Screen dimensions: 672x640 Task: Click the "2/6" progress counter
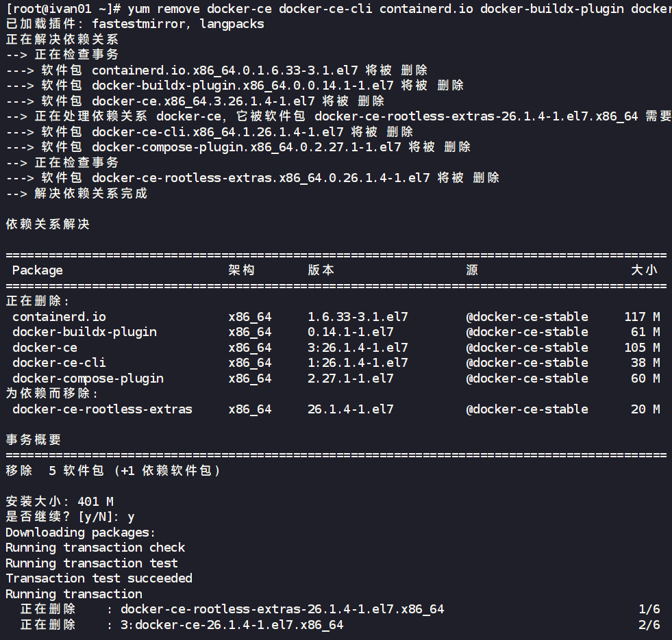click(x=649, y=625)
